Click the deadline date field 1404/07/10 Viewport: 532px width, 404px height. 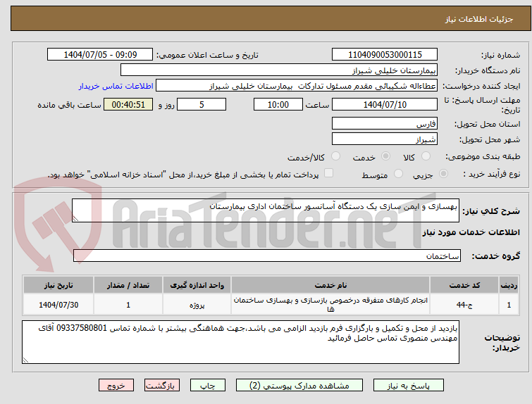click(385, 104)
